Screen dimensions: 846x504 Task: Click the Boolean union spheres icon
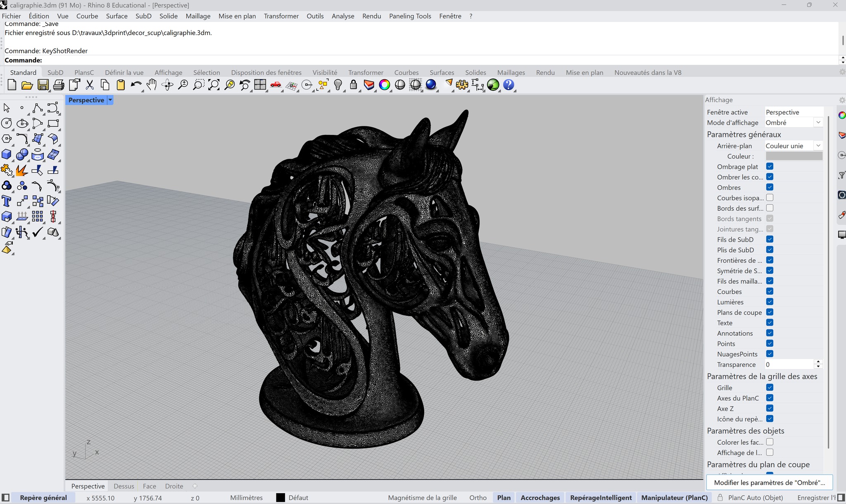pyautogui.click(x=22, y=154)
